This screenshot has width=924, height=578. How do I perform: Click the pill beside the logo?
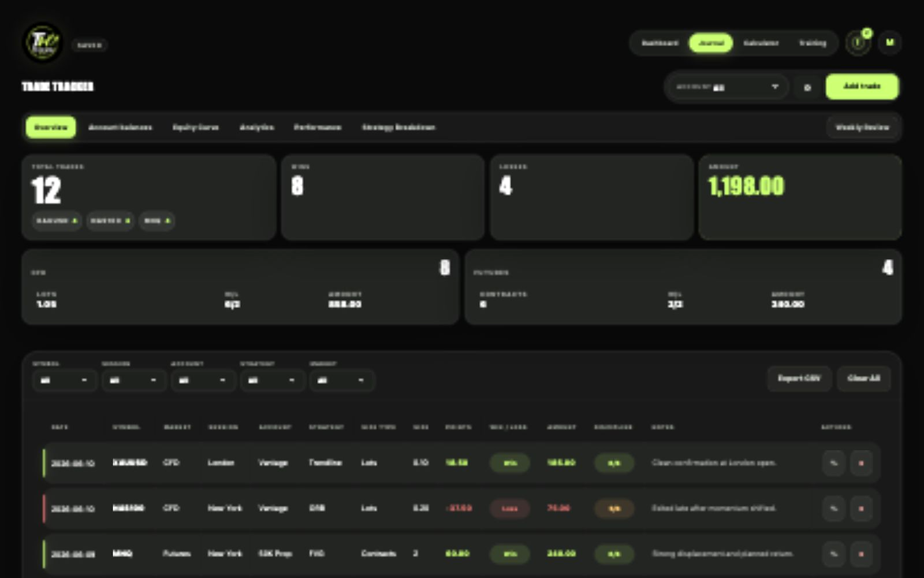[x=89, y=45]
